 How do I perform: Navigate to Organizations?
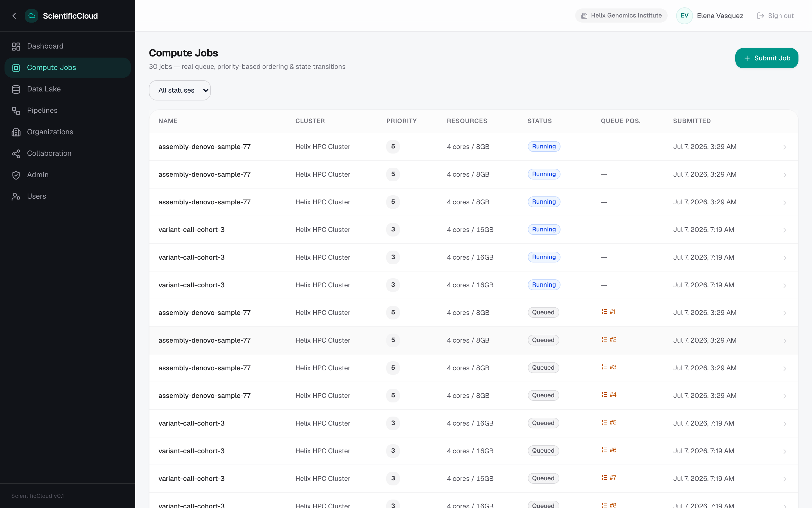click(x=67, y=132)
